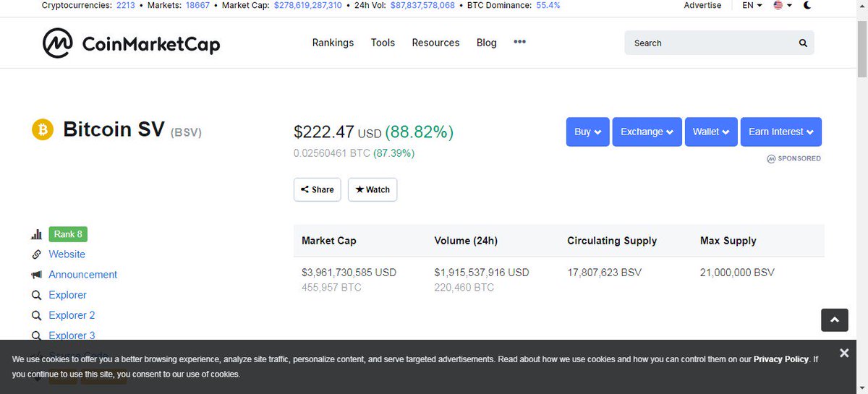This screenshot has height=394, width=868.
Task: Open the Blog menu item
Action: pyautogui.click(x=486, y=43)
